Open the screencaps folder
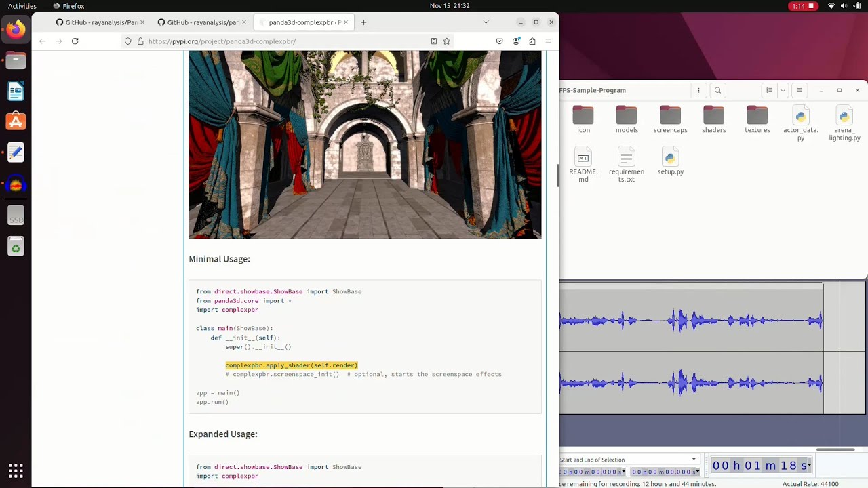 tap(670, 120)
